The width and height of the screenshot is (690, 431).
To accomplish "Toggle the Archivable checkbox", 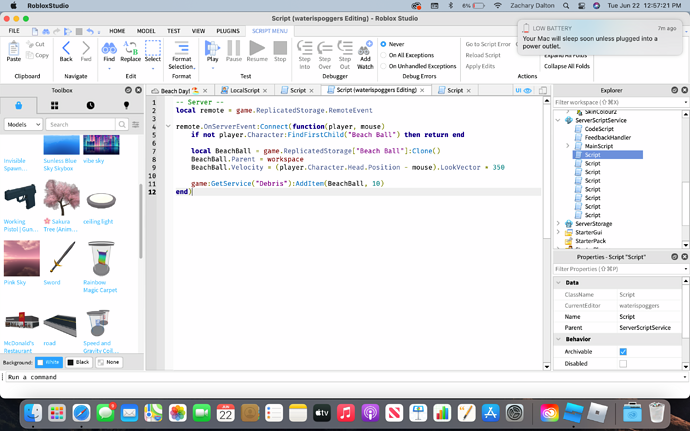I will (623, 351).
